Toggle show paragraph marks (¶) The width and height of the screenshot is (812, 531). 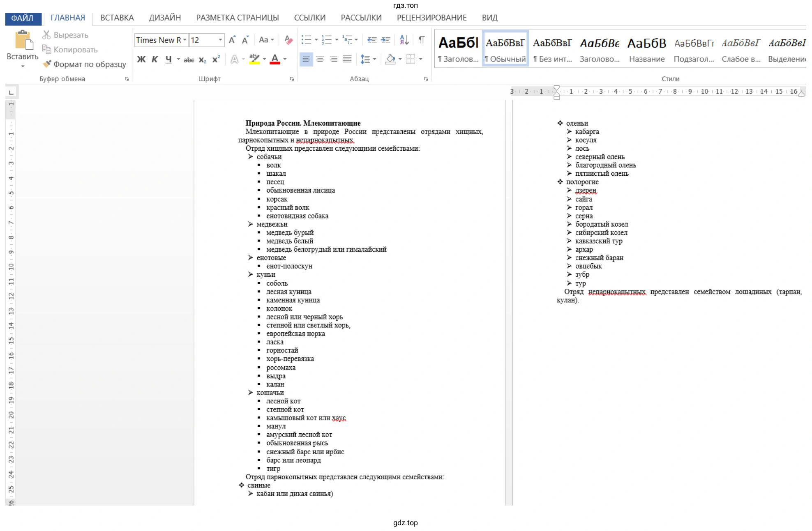pyautogui.click(x=422, y=40)
